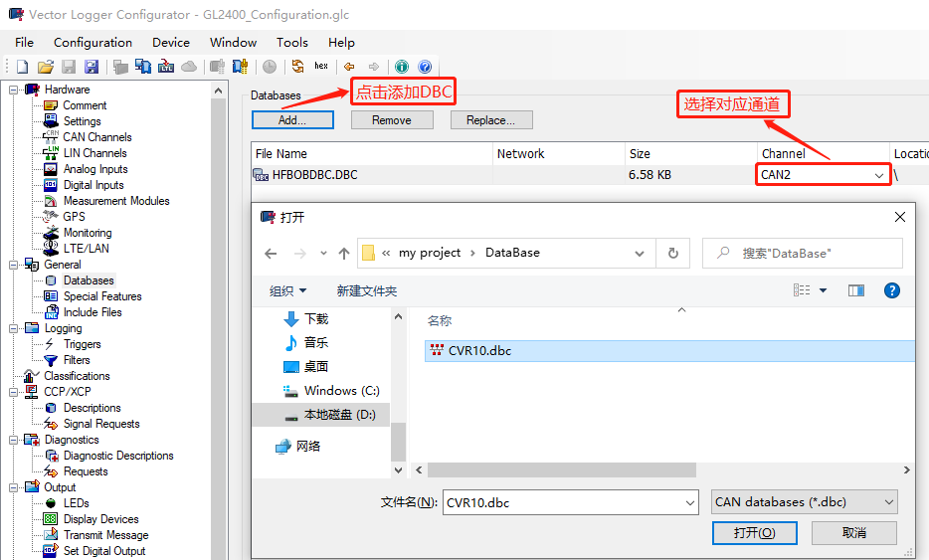Click the Remove database button
Image resolution: width=929 pixels, height=560 pixels.
[392, 120]
